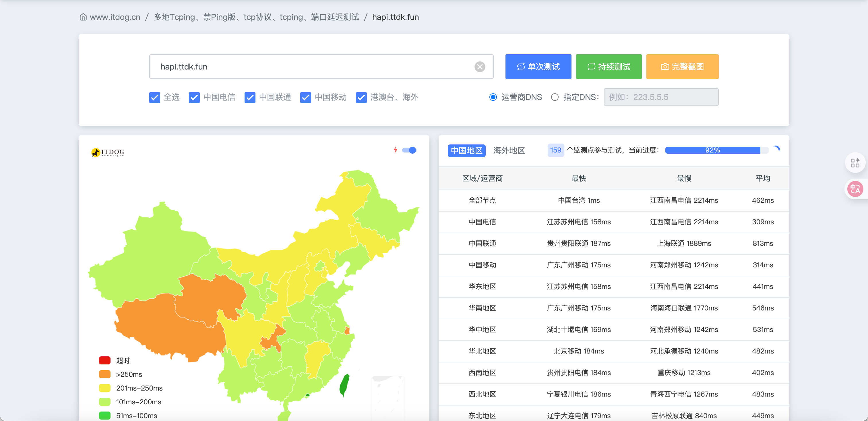Click the camera icon on 完整截图 button
Image resolution: width=868 pixels, height=421 pixels.
(x=664, y=67)
